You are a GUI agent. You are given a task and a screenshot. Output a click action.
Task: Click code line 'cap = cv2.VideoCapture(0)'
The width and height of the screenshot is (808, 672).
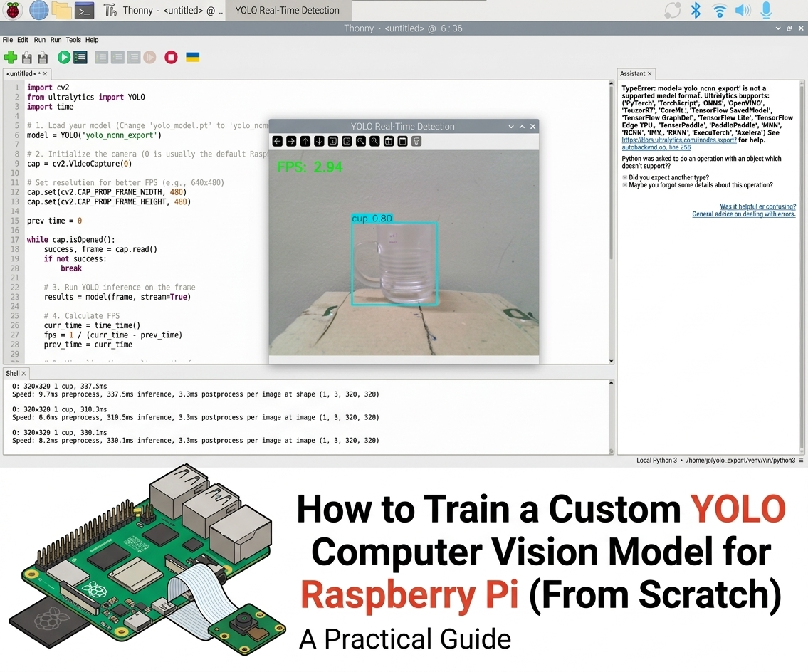(x=79, y=163)
